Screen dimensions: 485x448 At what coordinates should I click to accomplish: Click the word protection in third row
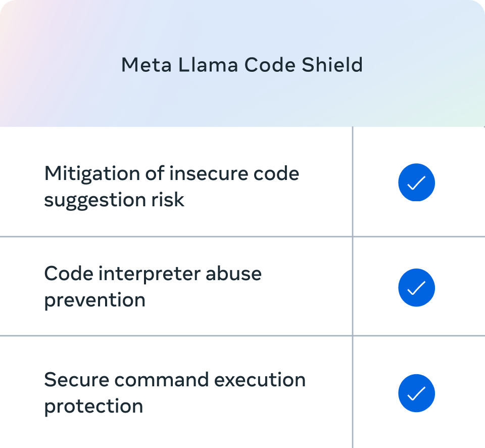(93, 406)
